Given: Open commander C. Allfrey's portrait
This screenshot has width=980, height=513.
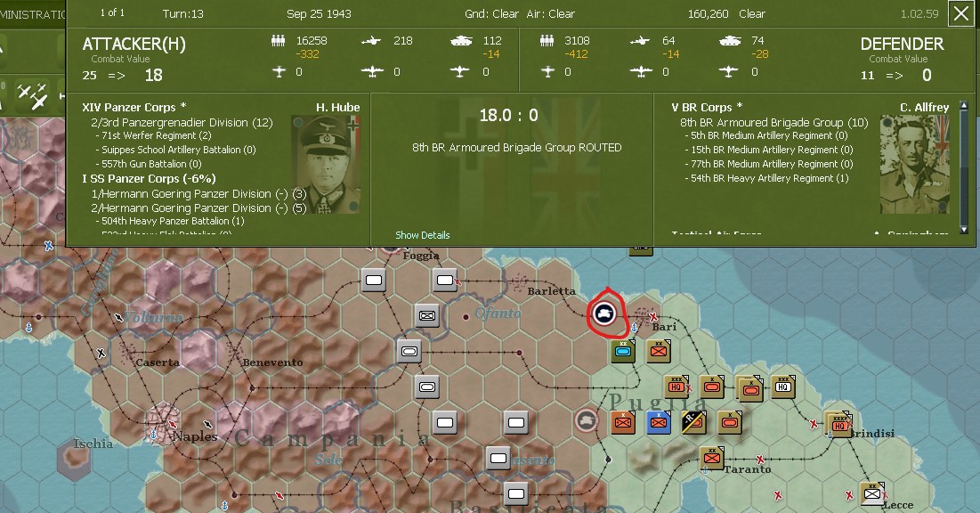Looking at the screenshot, I should pos(915,165).
